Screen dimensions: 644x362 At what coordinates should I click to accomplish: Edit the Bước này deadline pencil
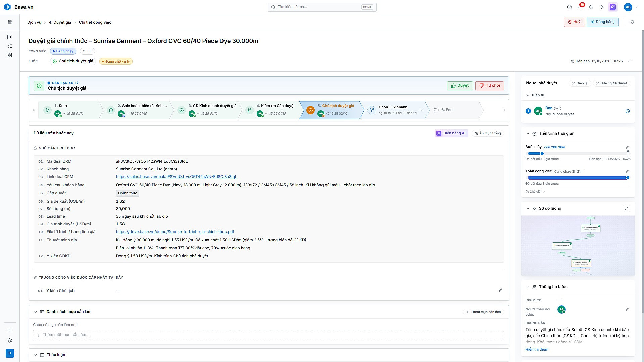coord(627,147)
